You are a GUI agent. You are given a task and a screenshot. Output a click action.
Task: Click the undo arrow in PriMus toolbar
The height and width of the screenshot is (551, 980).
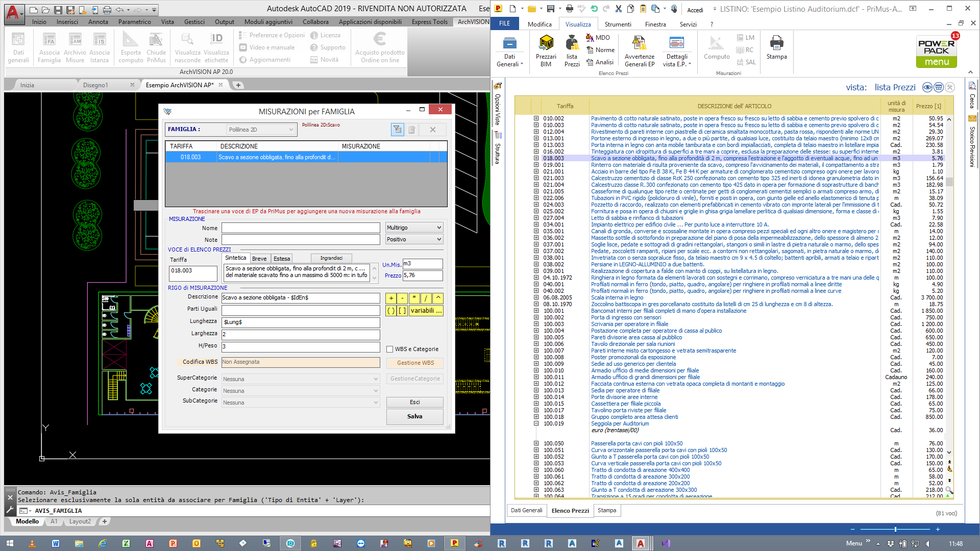point(594,9)
